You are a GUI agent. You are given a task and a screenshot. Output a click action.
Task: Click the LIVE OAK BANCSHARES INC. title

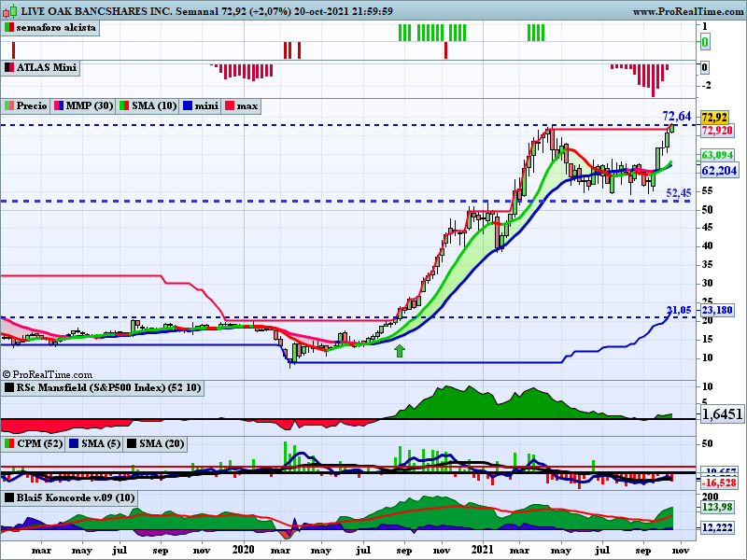click(x=97, y=11)
